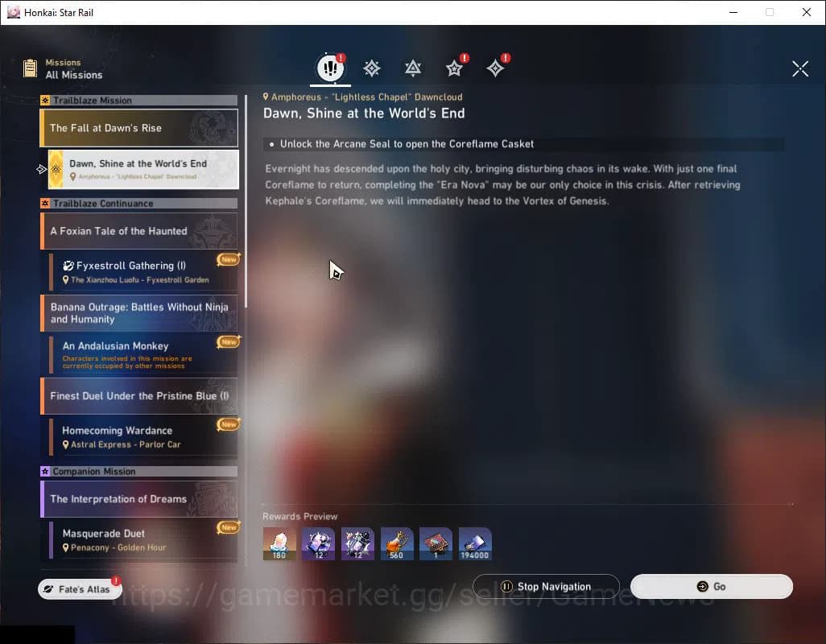Close the Missions screen with the X

pyautogui.click(x=799, y=68)
